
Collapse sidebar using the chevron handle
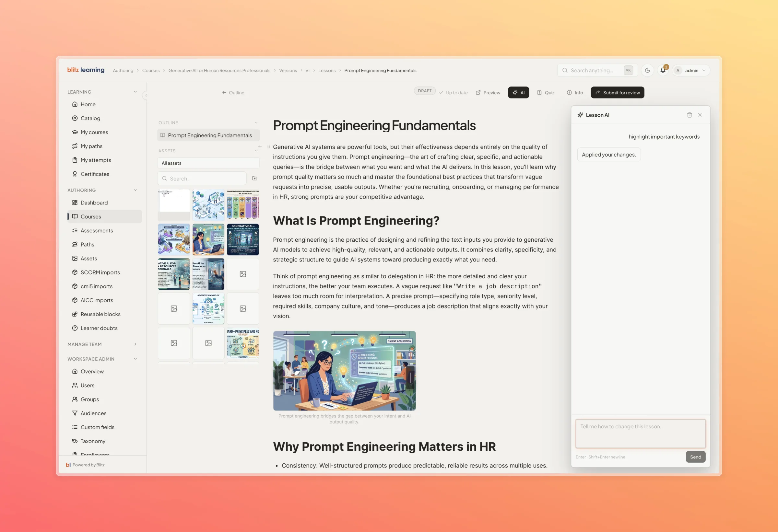146,95
